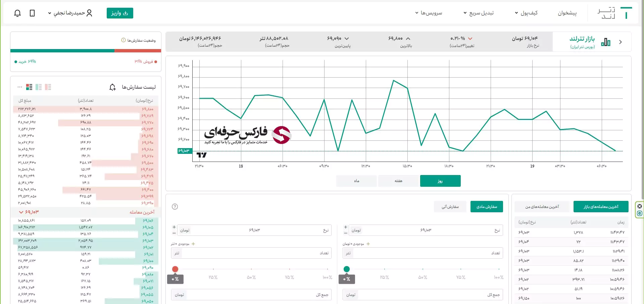Screen dimensions: 644x304
Task: Select the week chart range
Action: pos(398,181)
